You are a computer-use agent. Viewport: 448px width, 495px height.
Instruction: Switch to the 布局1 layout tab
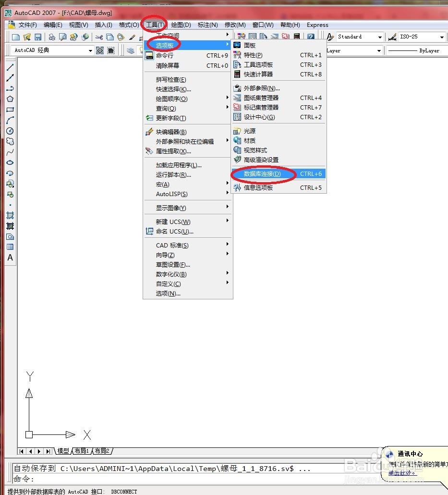tap(82, 451)
